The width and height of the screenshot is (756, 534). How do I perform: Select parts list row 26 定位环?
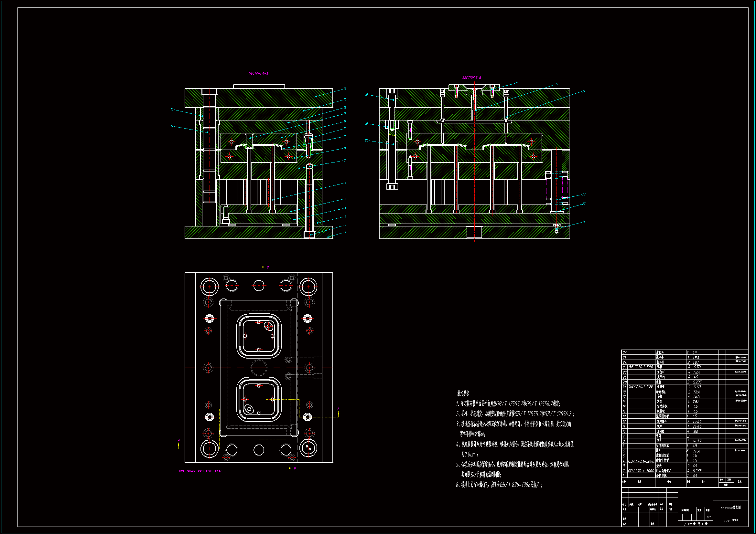660,352
